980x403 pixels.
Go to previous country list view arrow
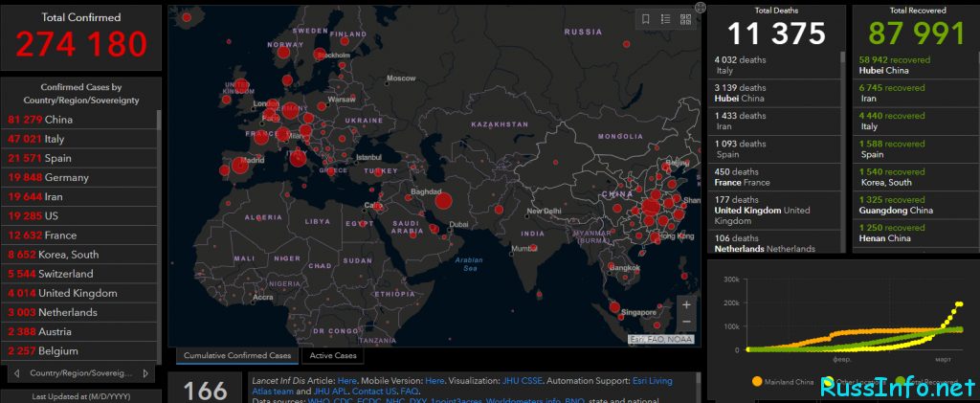point(17,373)
